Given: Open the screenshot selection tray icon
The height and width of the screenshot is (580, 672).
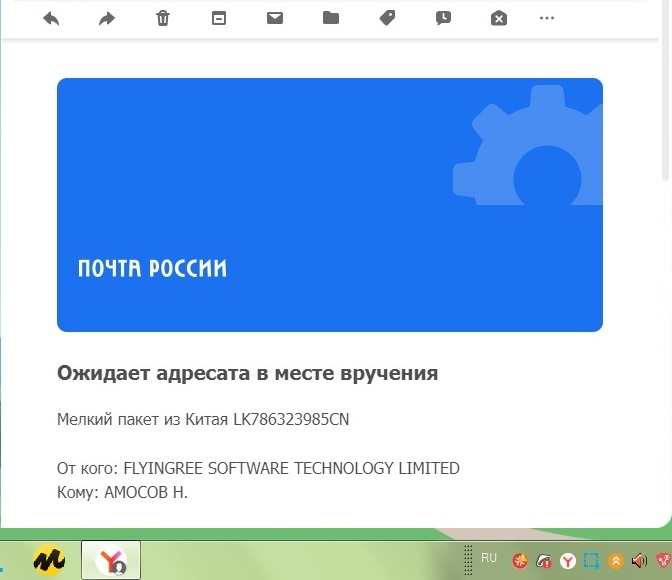Looking at the screenshot, I should (592, 561).
